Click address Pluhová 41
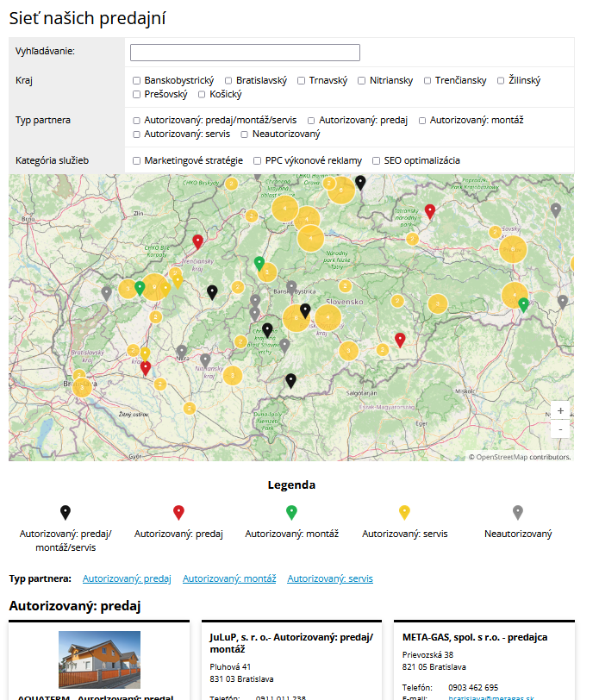The image size is (599, 700). pos(230,666)
